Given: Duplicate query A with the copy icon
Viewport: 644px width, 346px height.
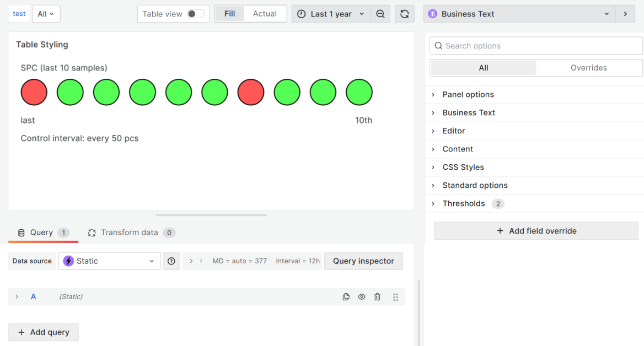Looking at the screenshot, I should coord(346,297).
